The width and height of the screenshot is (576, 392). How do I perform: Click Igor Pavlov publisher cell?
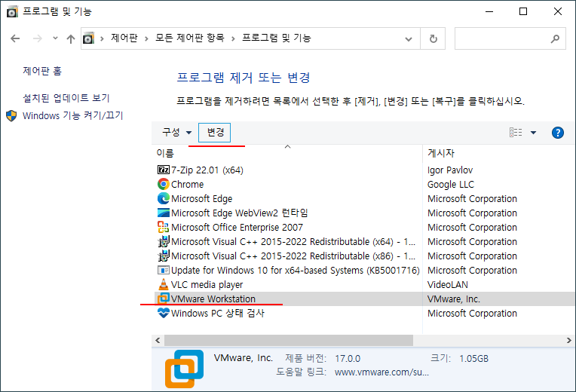coord(450,170)
